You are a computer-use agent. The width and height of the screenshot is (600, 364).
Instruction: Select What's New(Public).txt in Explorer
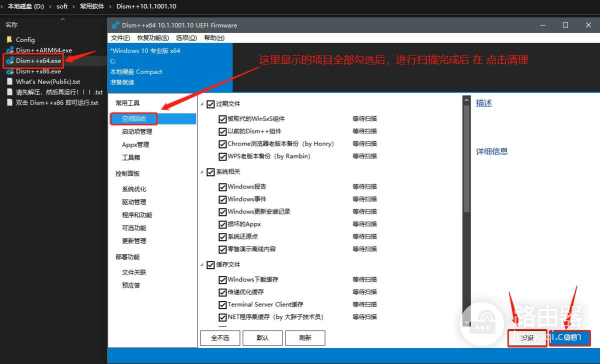coord(48,82)
